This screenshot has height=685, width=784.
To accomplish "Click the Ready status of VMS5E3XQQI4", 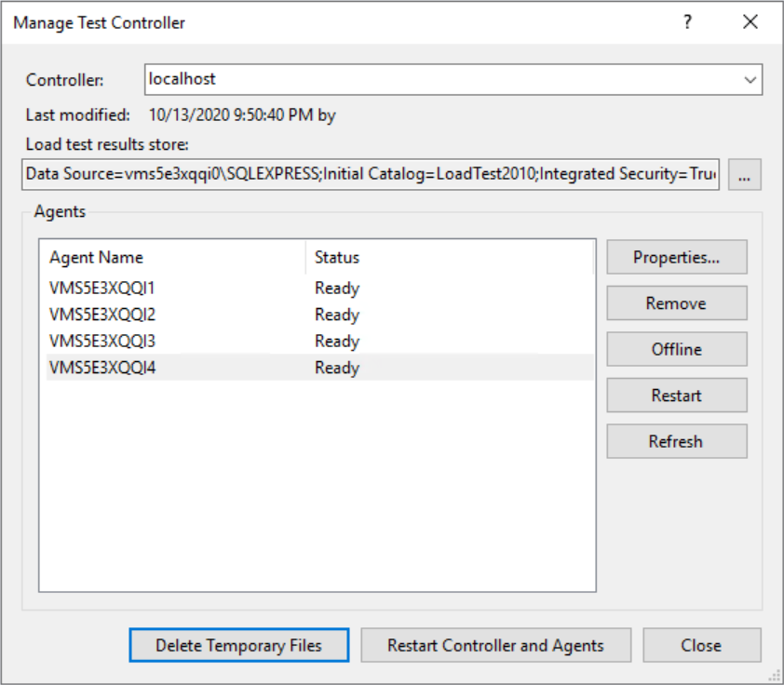I will 337,368.
